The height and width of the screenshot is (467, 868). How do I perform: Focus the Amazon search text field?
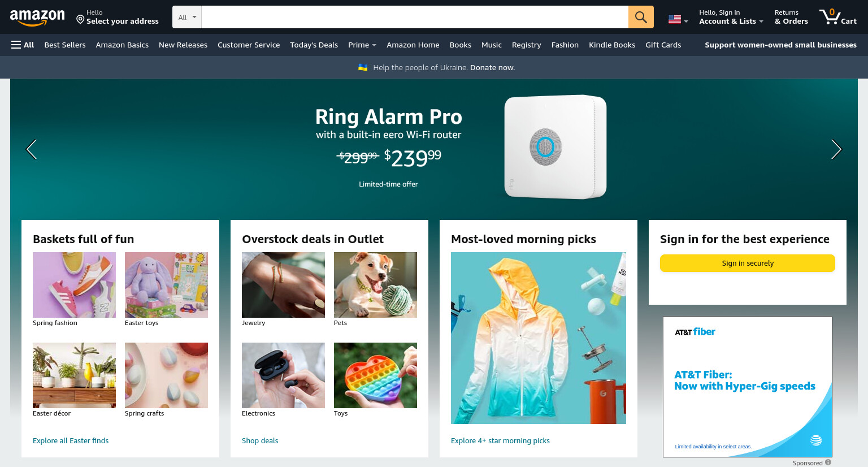click(415, 17)
